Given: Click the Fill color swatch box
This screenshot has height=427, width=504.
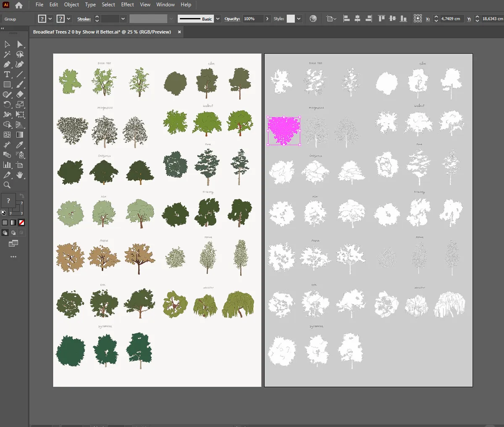Looking at the screenshot, I should (x=42, y=19).
